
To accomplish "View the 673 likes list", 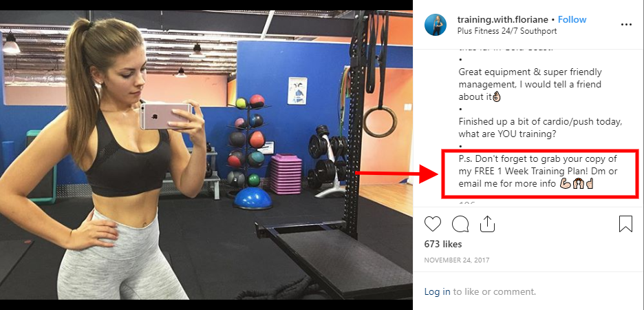I will [x=443, y=245].
